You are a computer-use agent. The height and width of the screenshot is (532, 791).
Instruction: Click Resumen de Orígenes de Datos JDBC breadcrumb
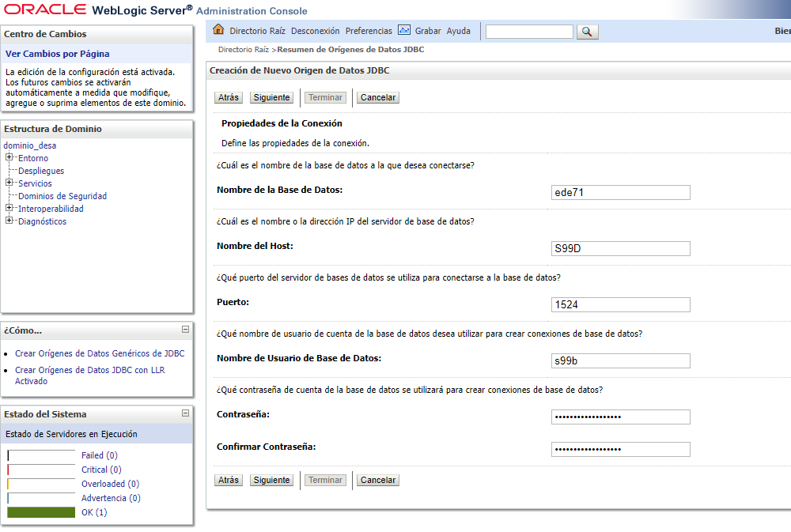tap(350, 50)
